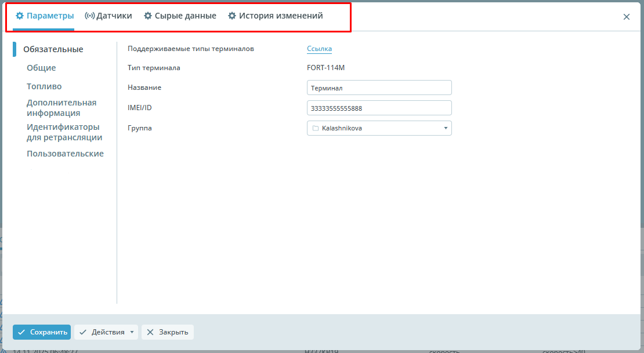Viewport: 644px width, 353px height.
Task: Go to История изменений tab
Action: point(281,16)
